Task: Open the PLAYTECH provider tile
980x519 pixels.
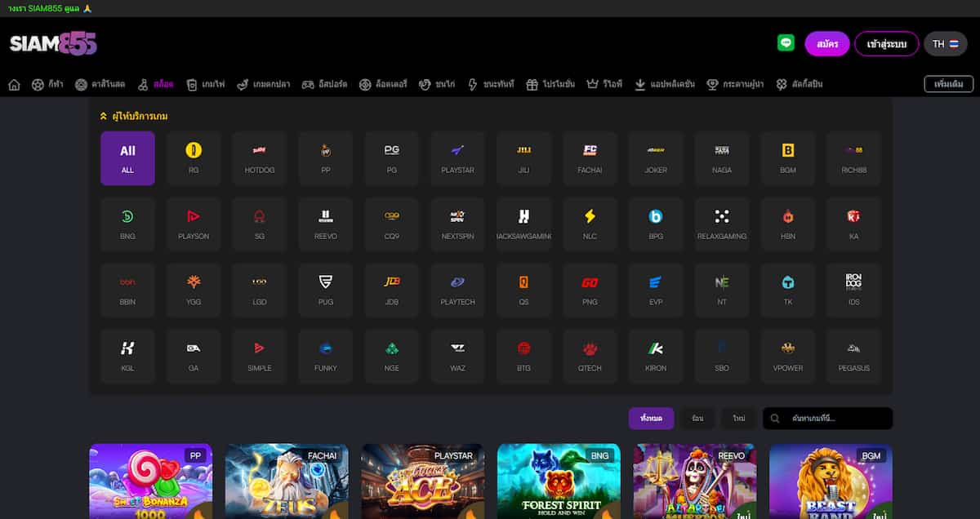Action: 457,290
